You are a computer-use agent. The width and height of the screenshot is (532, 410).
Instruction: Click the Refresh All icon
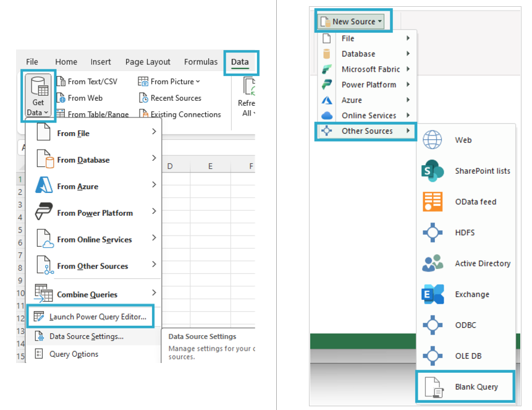click(x=250, y=87)
